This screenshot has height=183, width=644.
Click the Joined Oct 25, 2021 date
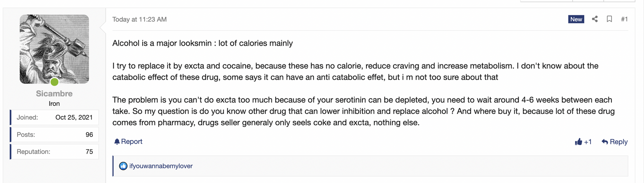tap(74, 117)
